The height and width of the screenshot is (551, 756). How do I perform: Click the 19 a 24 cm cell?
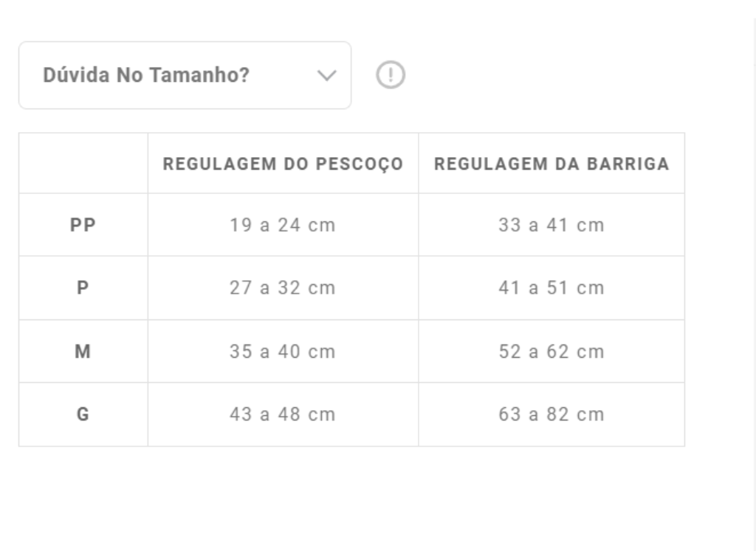283,225
